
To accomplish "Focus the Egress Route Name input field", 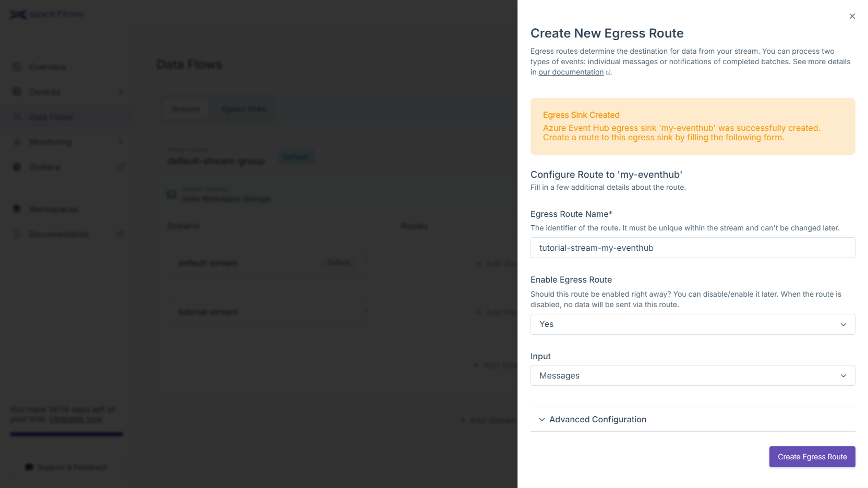I will click(x=693, y=248).
